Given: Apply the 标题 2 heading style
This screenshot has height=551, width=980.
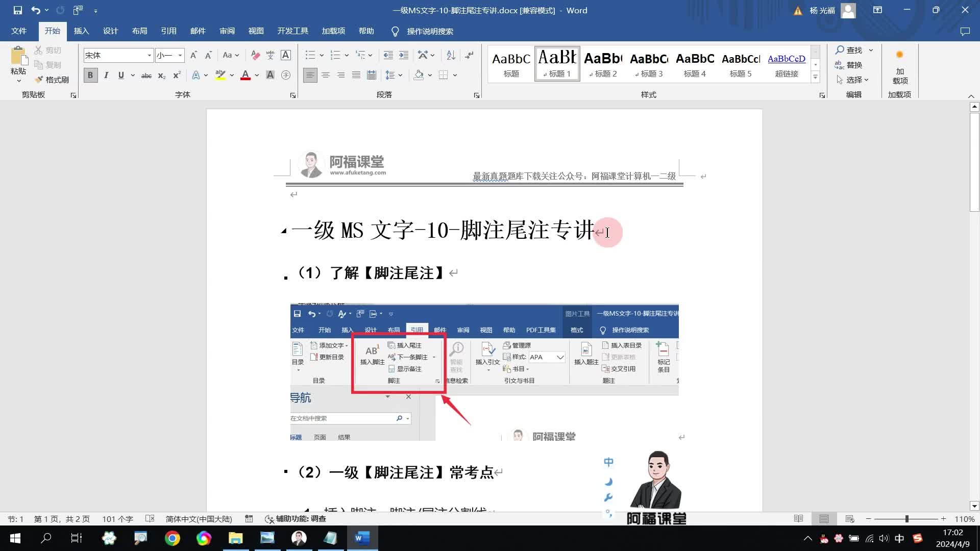Looking at the screenshot, I should point(603,63).
